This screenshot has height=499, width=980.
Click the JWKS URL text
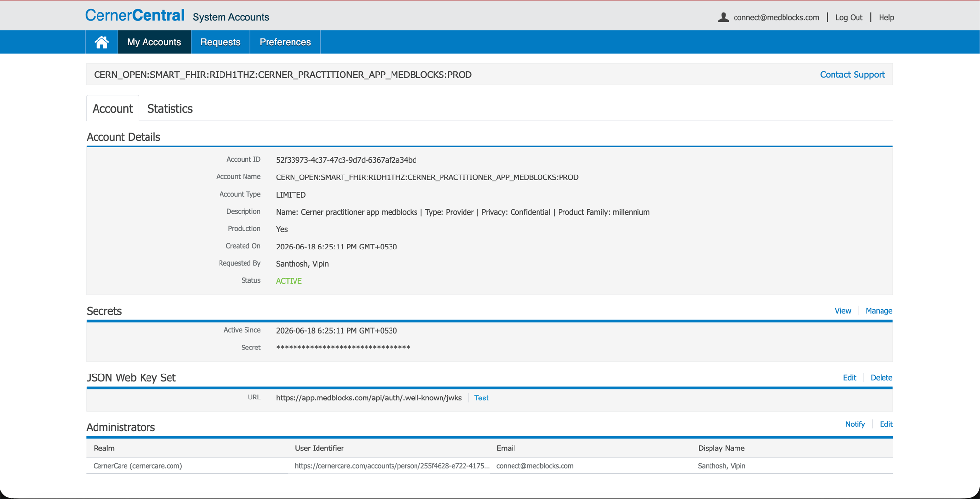368,398
